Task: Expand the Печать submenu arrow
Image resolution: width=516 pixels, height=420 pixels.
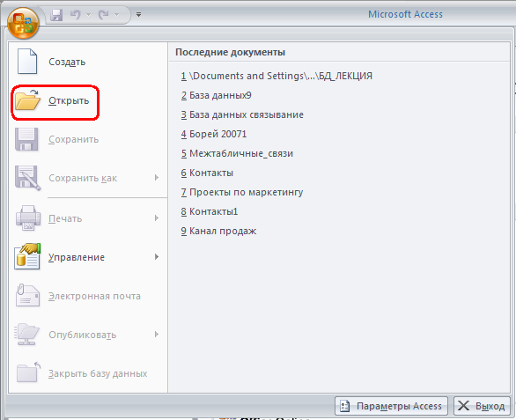Action: pos(157,217)
